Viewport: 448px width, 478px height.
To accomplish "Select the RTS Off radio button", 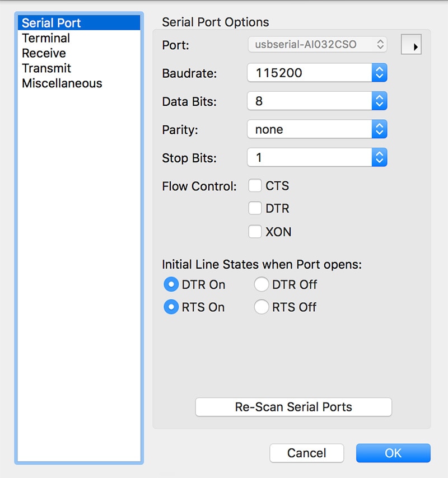I will (x=261, y=307).
